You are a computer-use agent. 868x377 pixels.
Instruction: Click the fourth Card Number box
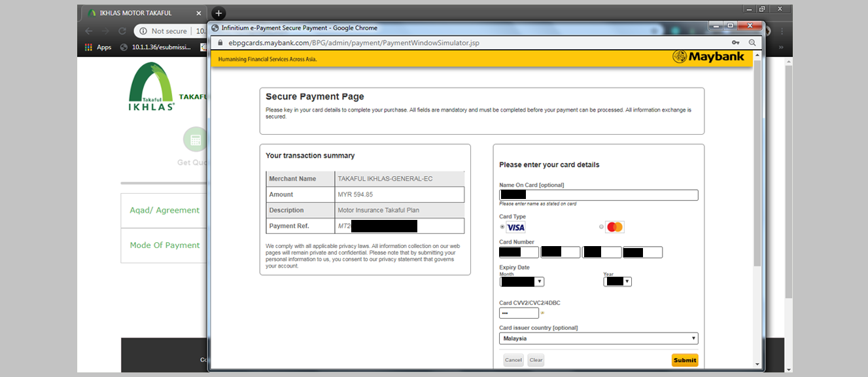(643, 252)
